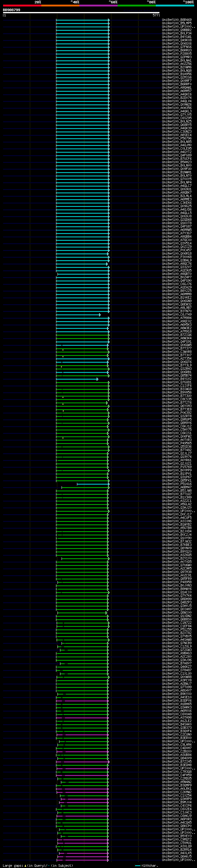Viewport: 197px width, 868px height.
Task: Open hit UniRef100_B7ZIQ6
Action: [177, 335]
